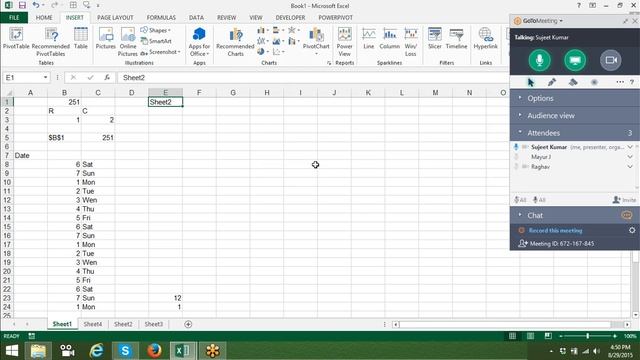
Task: Open Firefox from the taskbar
Action: tap(154, 350)
